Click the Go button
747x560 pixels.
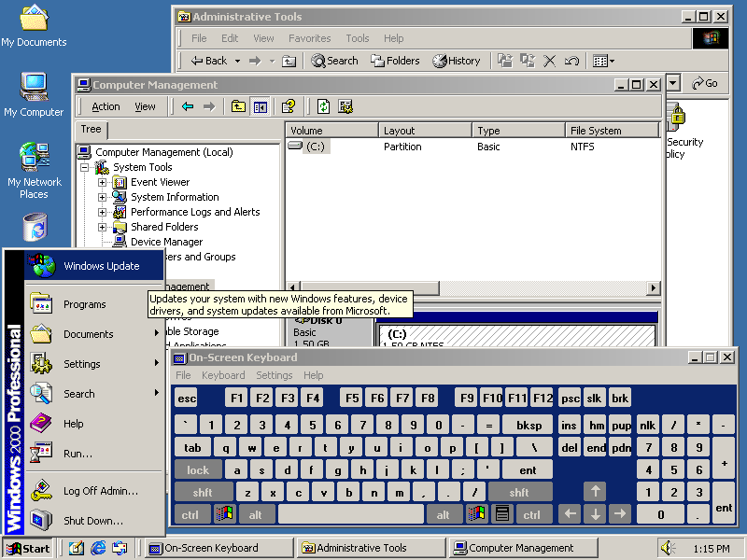tap(706, 82)
